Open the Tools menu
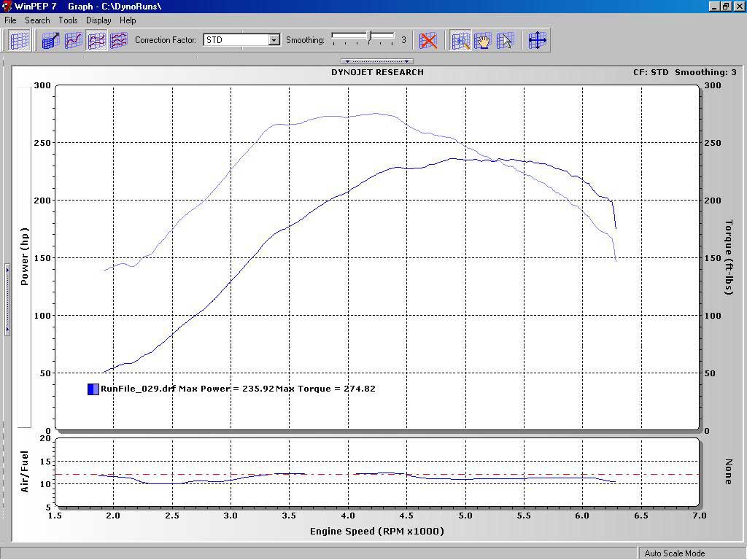 [x=68, y=20]
